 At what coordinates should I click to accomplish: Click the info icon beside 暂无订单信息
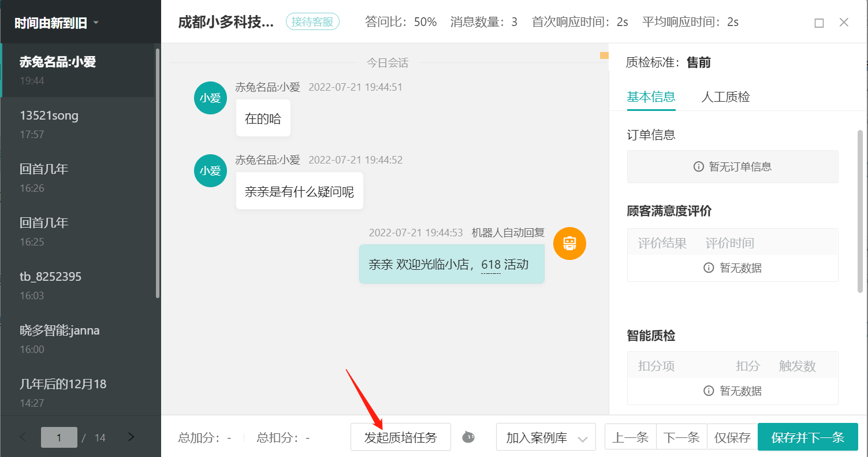click(699, 166)
